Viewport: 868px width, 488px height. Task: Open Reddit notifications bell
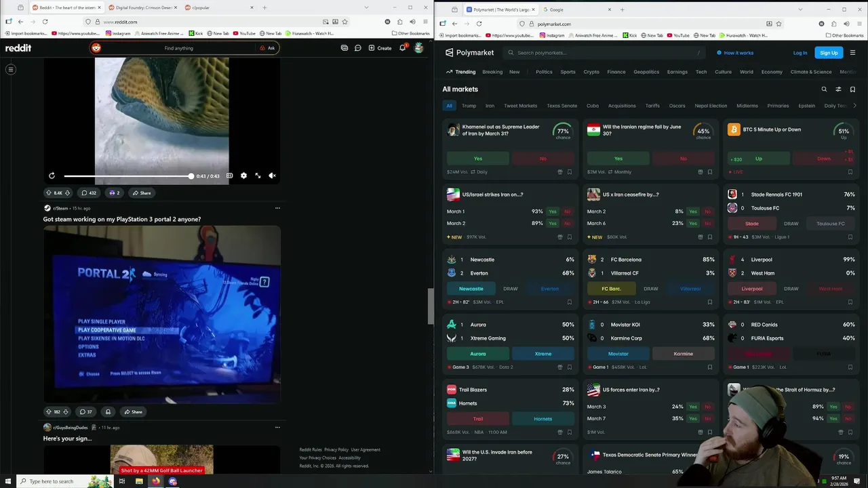click(x=403, y=48)
